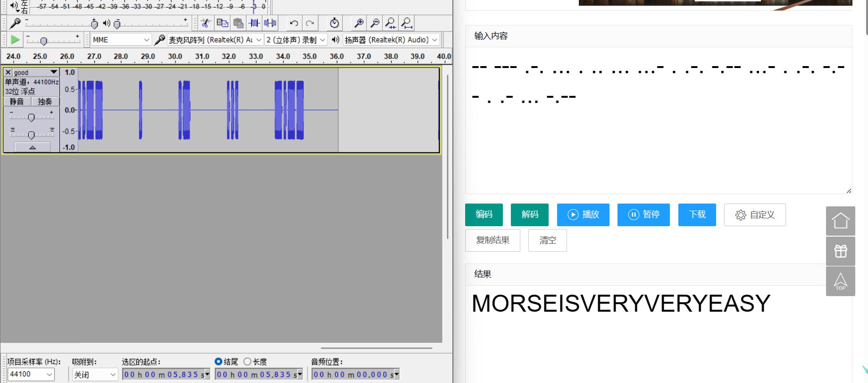
Task: Open the 吸附到 snap-to dropdown
Action: pos(95,374)
